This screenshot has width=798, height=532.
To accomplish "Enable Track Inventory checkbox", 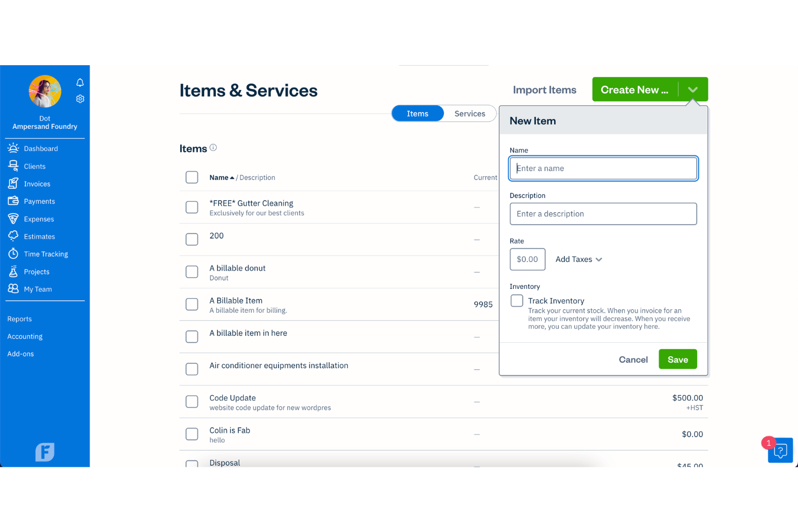I will pyautogui.click(x=517, y=300).
